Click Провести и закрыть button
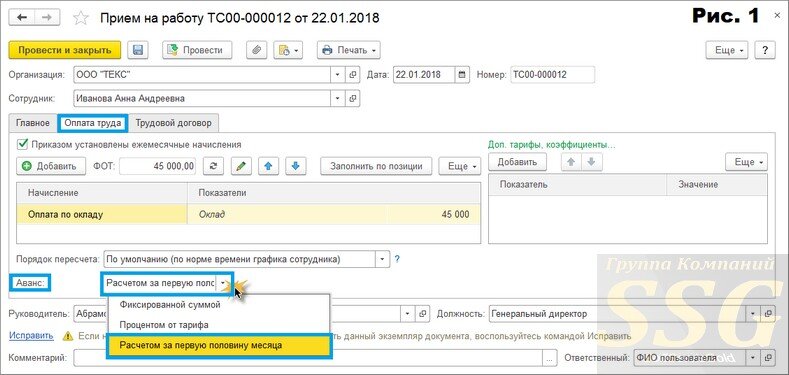This screenshot has height=375, width=789. (64, 50)
